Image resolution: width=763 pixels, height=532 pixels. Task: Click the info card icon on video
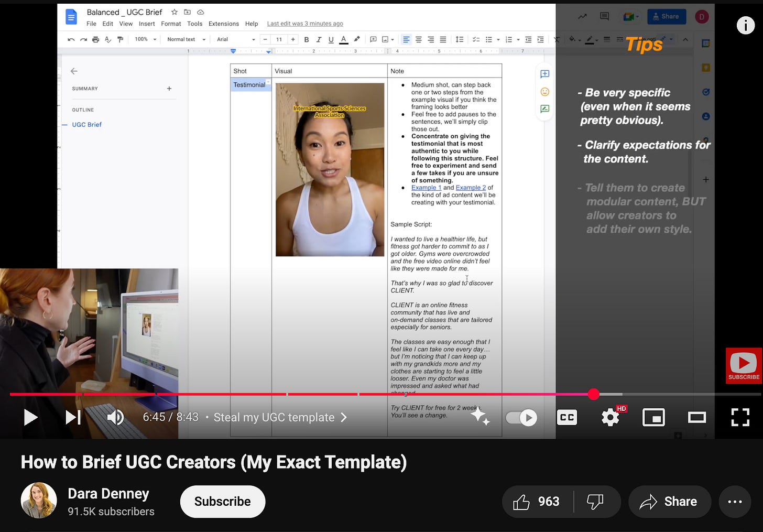coord(745,25)
